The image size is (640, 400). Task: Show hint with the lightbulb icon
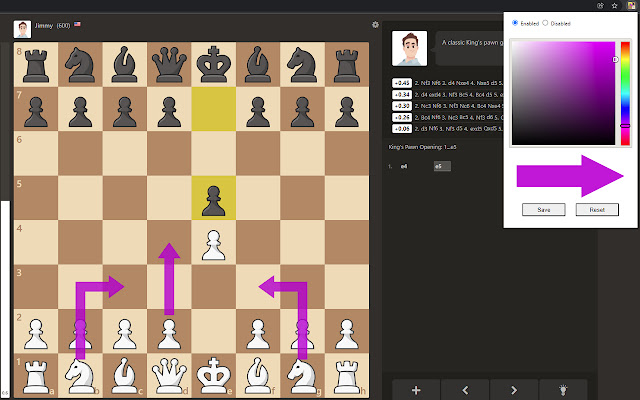pyautogui.click(x=563, y=390)
